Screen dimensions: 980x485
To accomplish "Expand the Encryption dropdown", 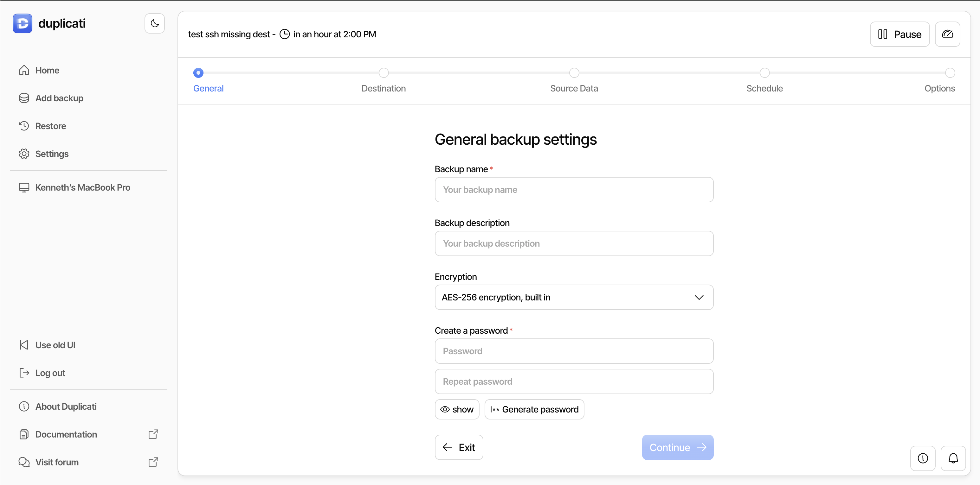I will tap(574, 297).
